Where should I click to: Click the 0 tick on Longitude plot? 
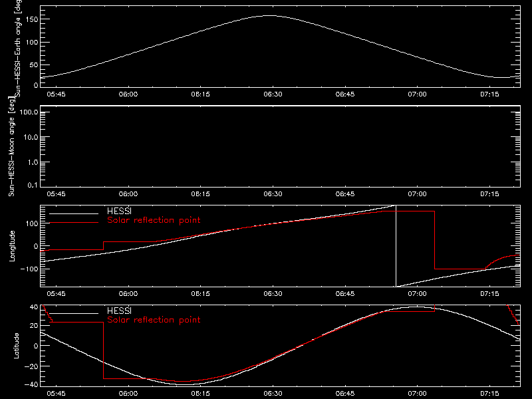pos(36,246)
